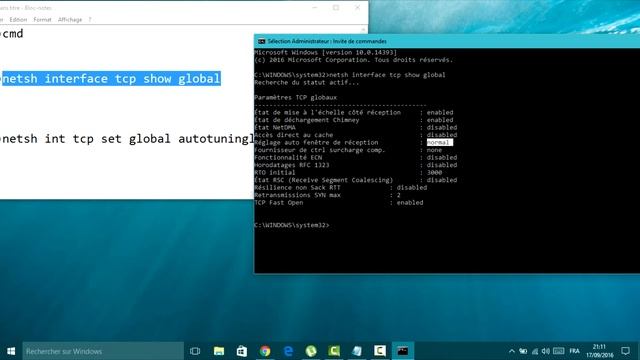
Task: Open the volume control tray icon
Action: [x=546, y=351]
